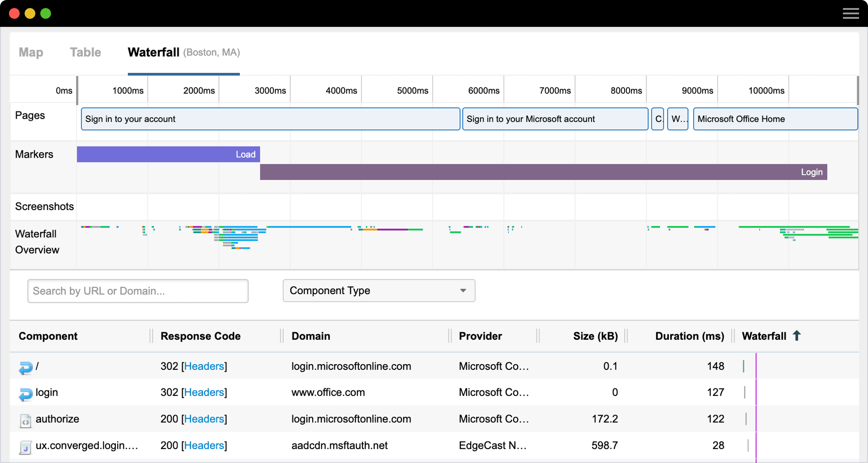Click the redirect icon for '/' component
Screen dimensions: 868x463
[x=26, y=367]
